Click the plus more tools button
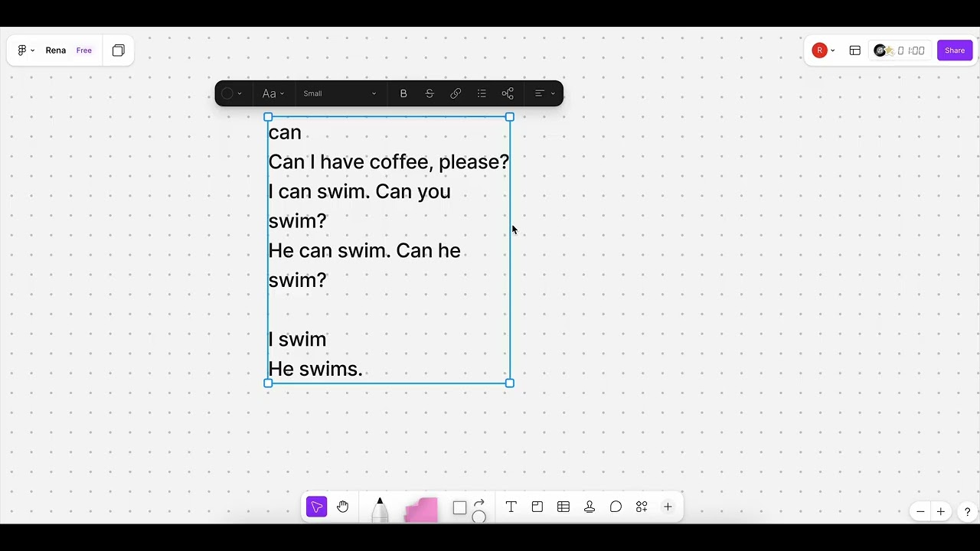 (668, 507)
